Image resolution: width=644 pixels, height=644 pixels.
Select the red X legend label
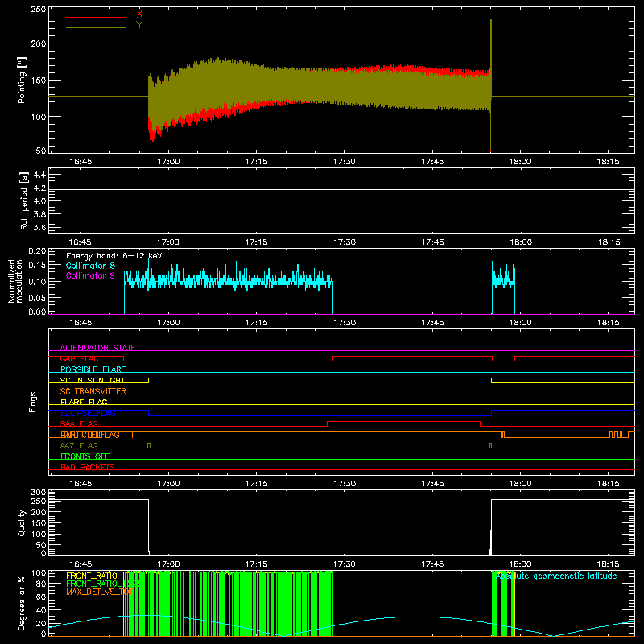point(139,14)
